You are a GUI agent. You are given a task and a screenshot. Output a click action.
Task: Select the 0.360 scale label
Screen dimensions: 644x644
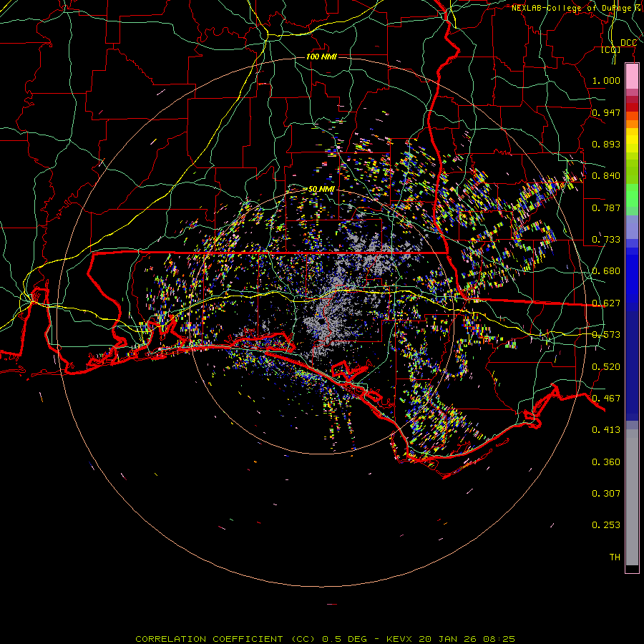click(606, 462)
